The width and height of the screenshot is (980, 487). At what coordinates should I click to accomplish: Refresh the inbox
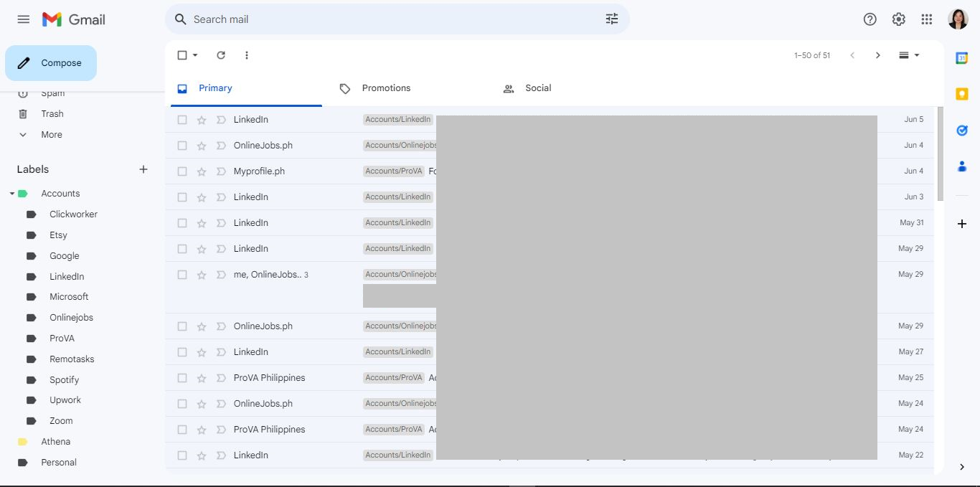(221, 55)
